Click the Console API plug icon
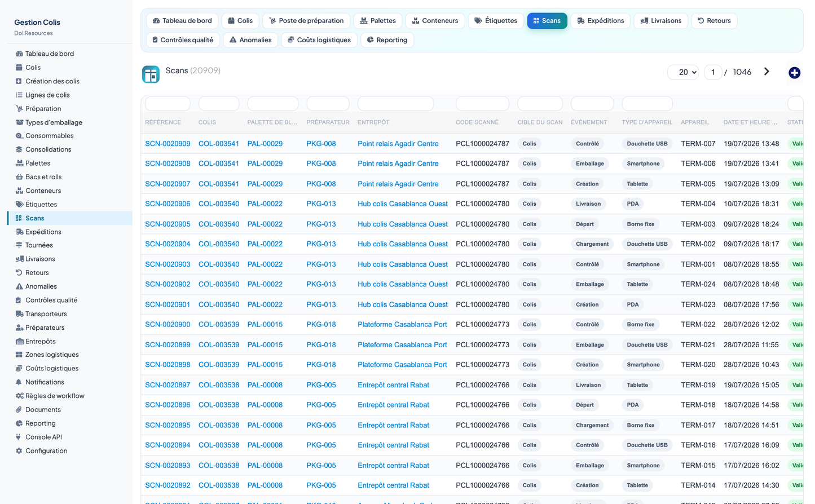This screenshot has width=815, height=504. pos(19,437)
